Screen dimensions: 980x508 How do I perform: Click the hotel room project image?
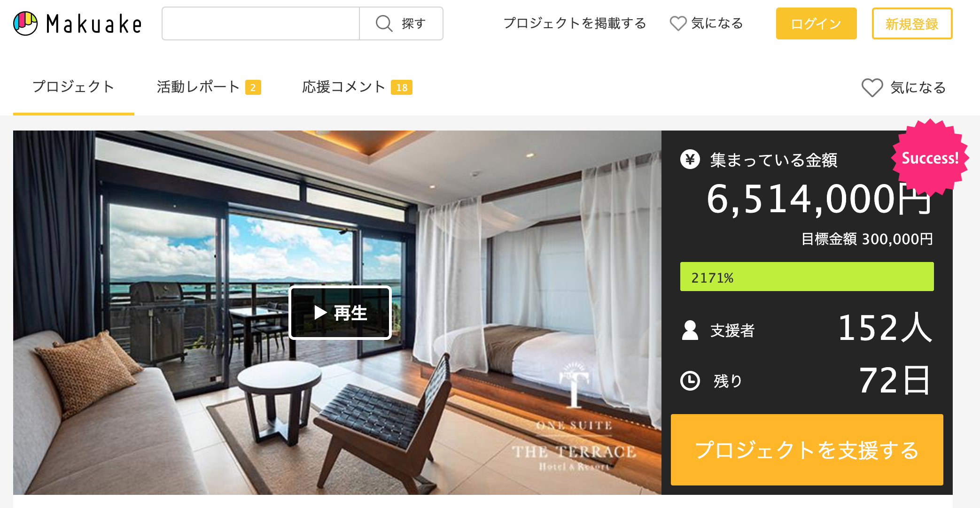pyautogui.click(x=337, y=312)
